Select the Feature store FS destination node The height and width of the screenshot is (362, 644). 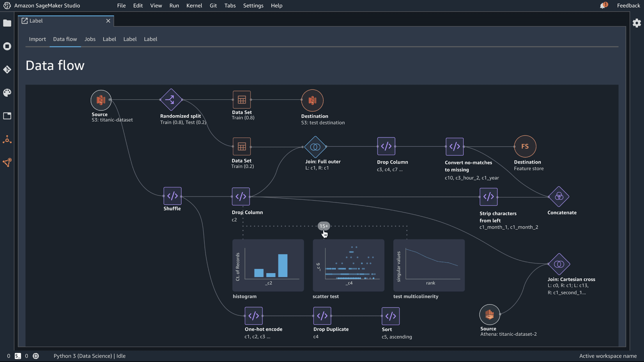pos(525,146)
